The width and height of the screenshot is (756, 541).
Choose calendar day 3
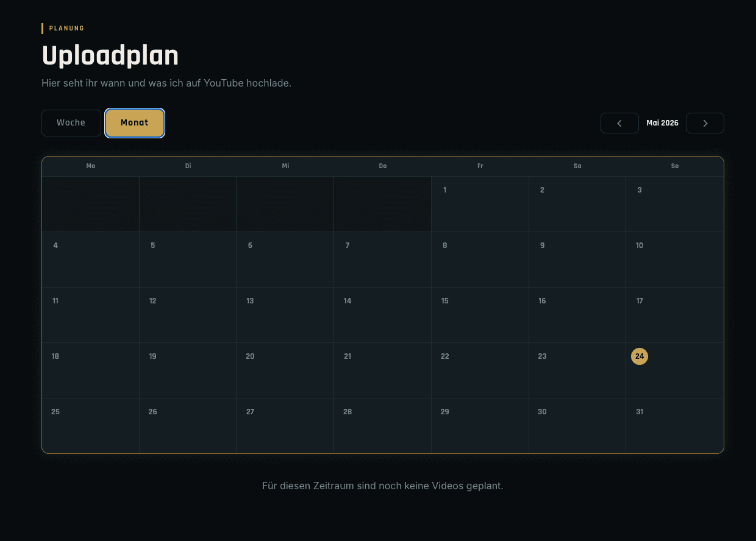(675, 204)
